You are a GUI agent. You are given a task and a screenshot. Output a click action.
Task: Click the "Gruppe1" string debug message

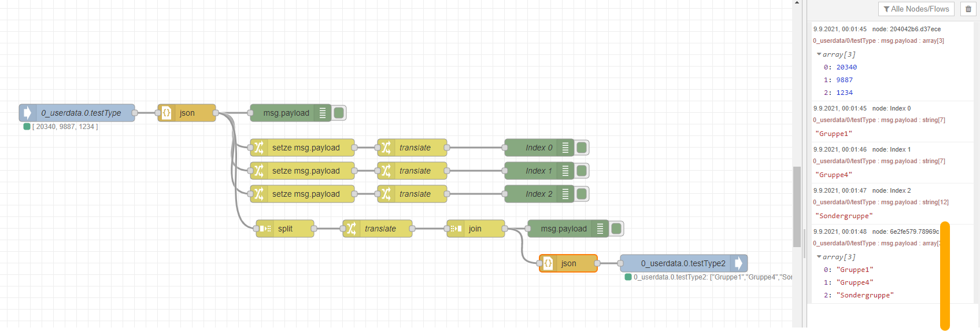pos(834,134)
